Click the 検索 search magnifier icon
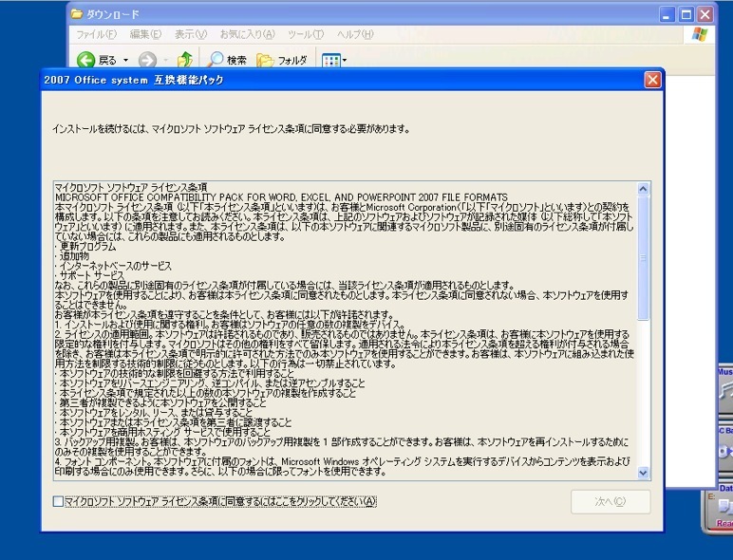The height and width of the screenshot is (560, 733). (216, 60)
